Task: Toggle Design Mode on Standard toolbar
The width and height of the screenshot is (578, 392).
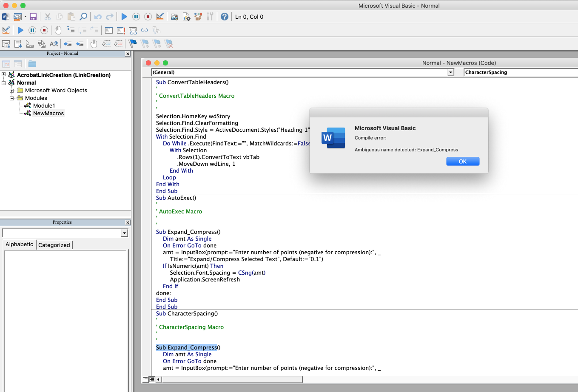Action: tap(160, 17)
